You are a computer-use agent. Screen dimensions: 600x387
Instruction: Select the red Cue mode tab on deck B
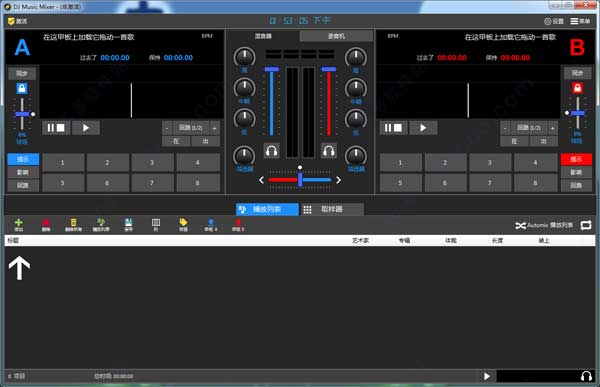576,159
